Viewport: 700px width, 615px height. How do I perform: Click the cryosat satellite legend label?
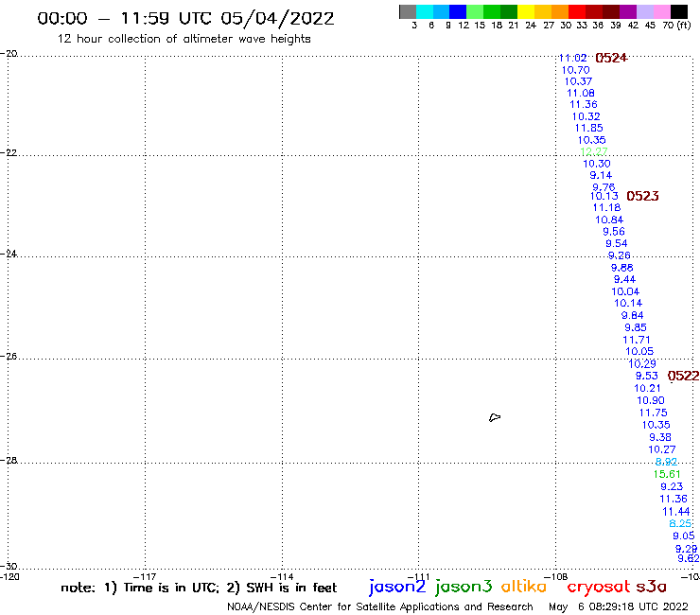click(x=599, y=588)
